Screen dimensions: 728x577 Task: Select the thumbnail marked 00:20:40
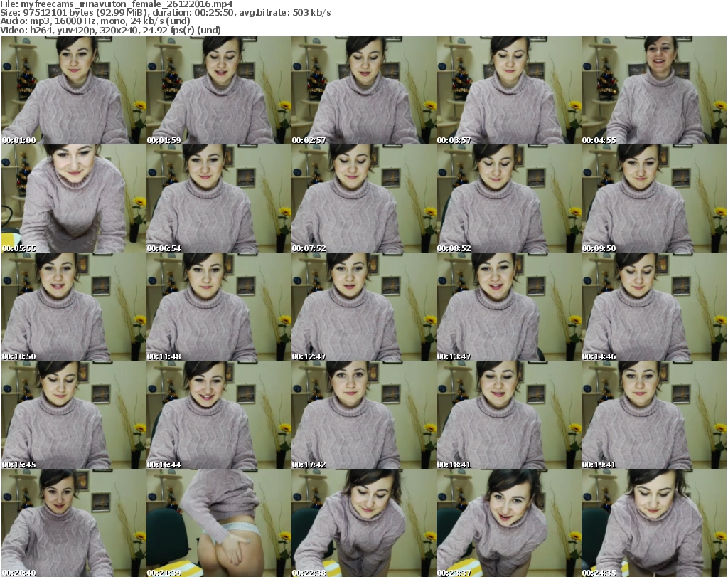click(74, 523)
